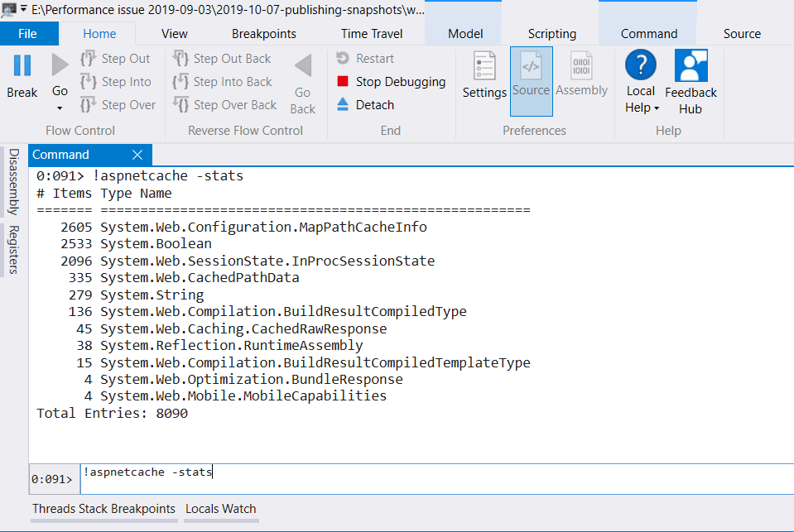The image size is (794, 532).
Task: Switch to the Time Travel ribbon tab
Action: pos(372,33)
